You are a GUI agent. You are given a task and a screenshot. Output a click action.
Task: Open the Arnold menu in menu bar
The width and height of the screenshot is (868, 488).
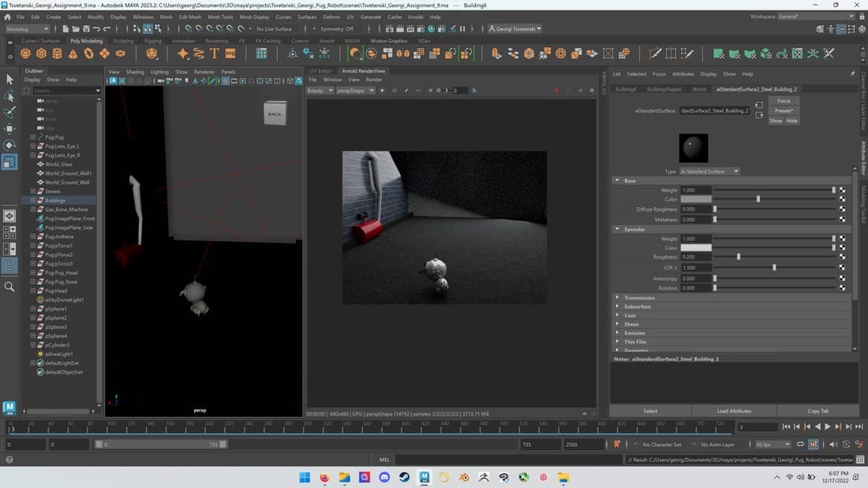[415, 17]
